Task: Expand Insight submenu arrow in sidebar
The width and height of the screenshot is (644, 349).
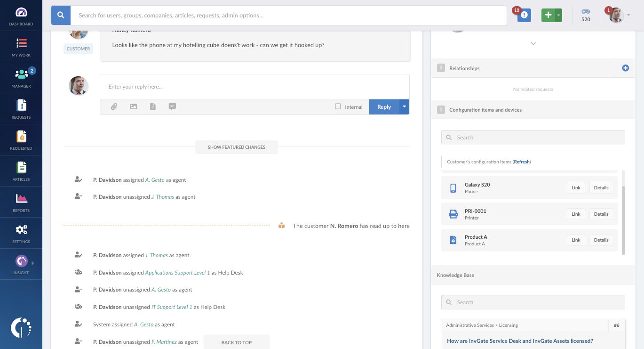Action: click(x=32, y=263)
